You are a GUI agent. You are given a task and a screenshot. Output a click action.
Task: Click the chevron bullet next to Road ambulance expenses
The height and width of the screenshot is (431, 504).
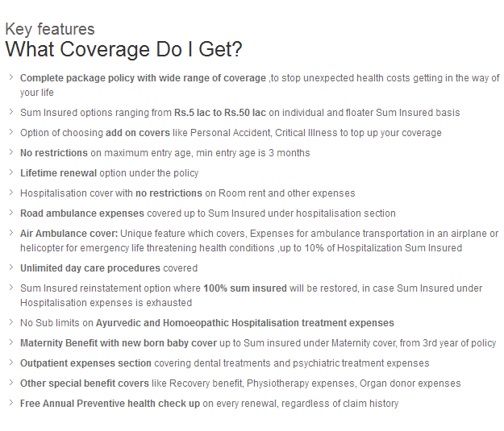[x=11, y=213]
